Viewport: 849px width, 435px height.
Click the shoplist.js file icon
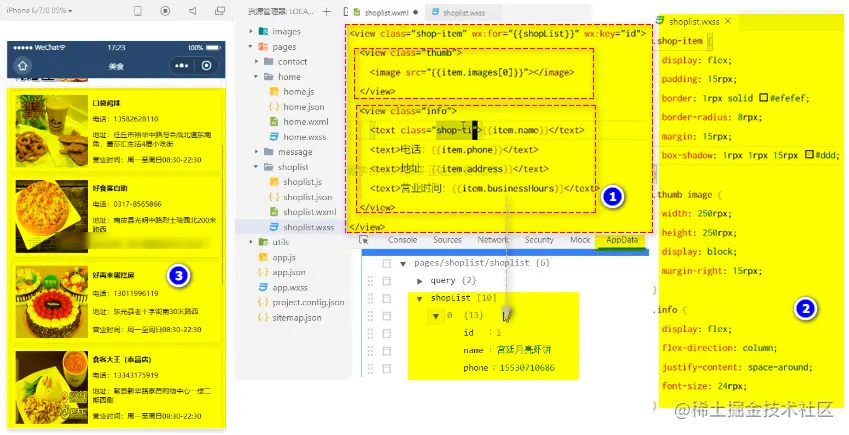coord(274,182)
